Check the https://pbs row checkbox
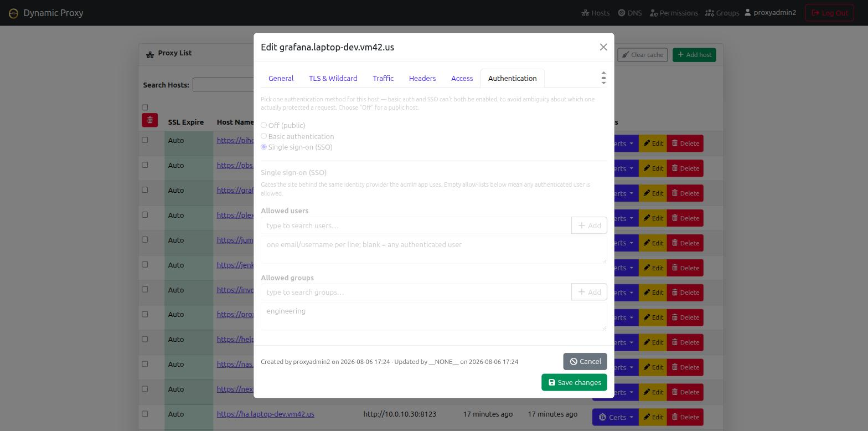868x431 pixels. (145, 165)
